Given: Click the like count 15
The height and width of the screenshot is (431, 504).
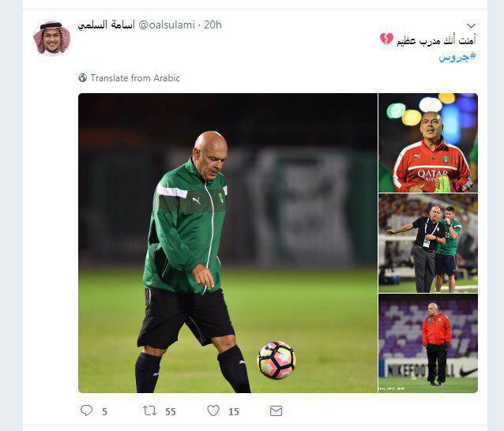Looking at the screenshot, I should [234, 411].
